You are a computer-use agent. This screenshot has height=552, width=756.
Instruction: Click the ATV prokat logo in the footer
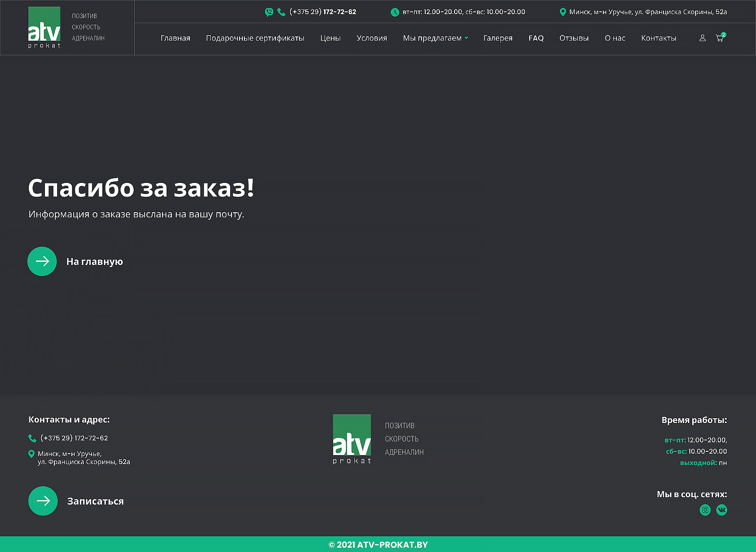pos(352,439)
